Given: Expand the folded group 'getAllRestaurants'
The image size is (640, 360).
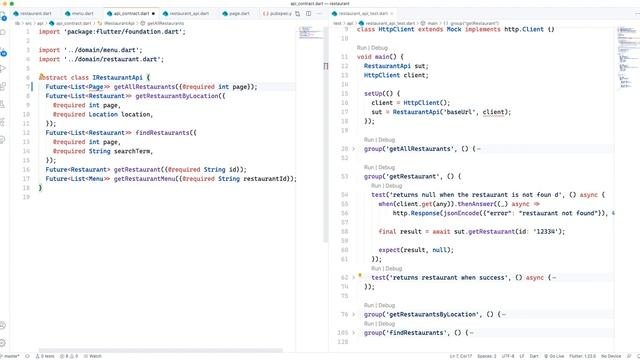Looking at the screenshot, I should coord(354,149).
